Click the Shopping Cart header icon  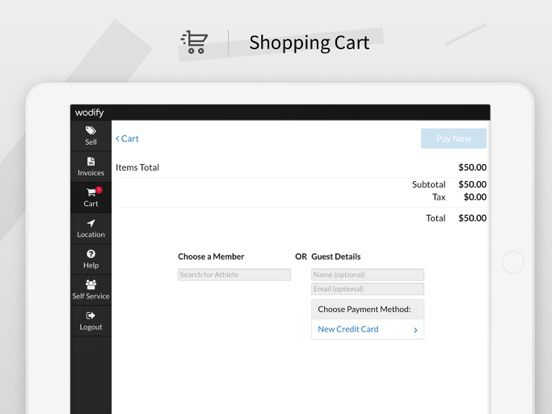click(194, 42)
